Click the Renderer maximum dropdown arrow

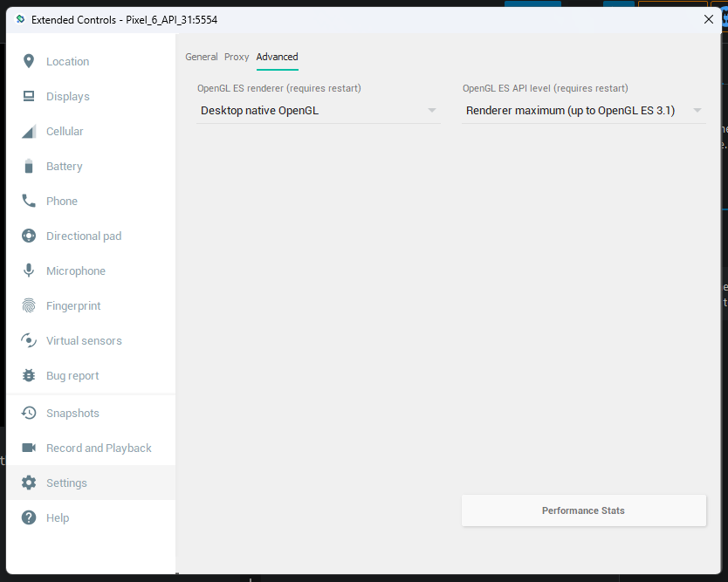click(x=697, y=111)
